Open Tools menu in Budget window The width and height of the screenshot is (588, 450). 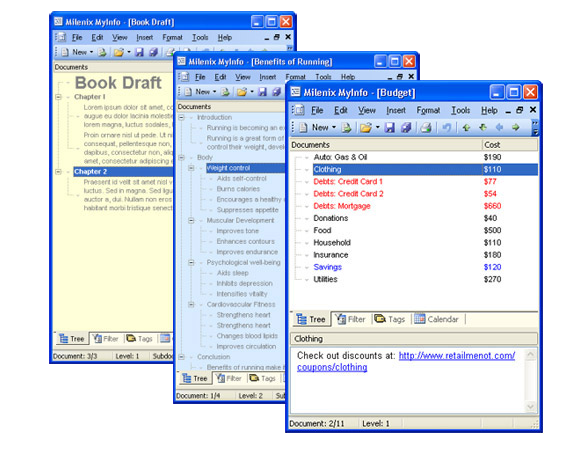460,110
